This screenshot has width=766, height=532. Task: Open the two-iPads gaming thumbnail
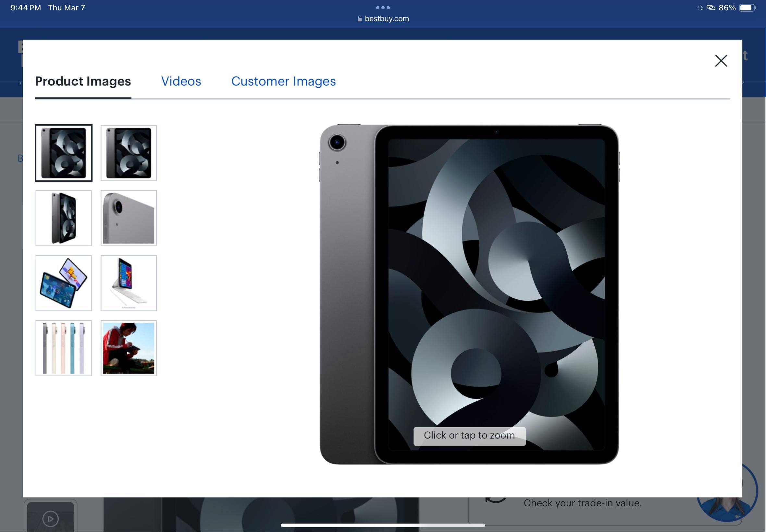point(63,283)
